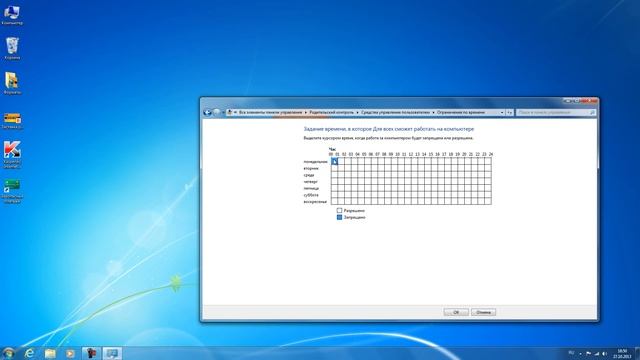Expand the address bar history dropdown
Viewport: 640px width, 360px height.
pos(502,112)
